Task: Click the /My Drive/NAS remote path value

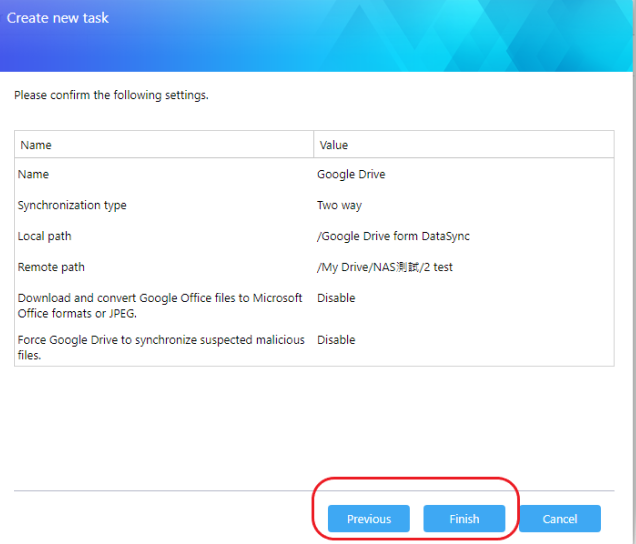Action: coord(385,267)
